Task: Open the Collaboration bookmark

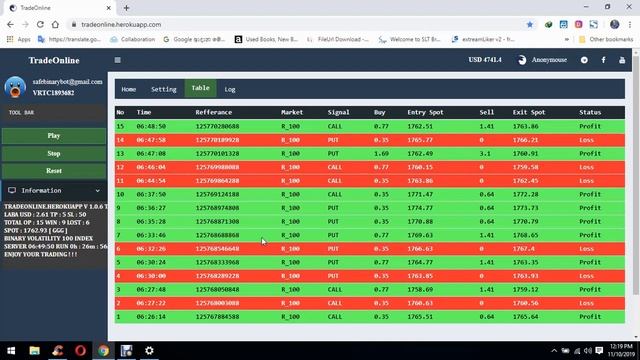Action: [x=133, y=39]
